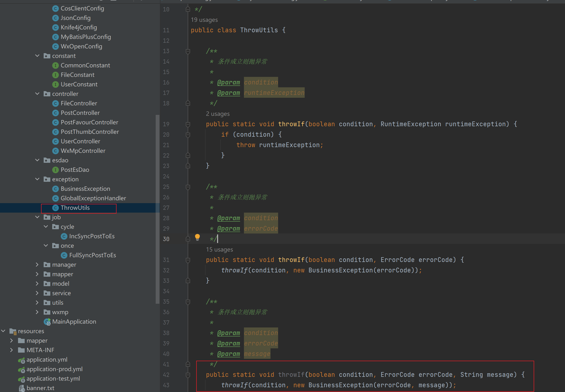Image resolution: width=565 pixels, height=392 pixels.
Task: Toggle code fold at line 19 method
Action: click(188, 124)
